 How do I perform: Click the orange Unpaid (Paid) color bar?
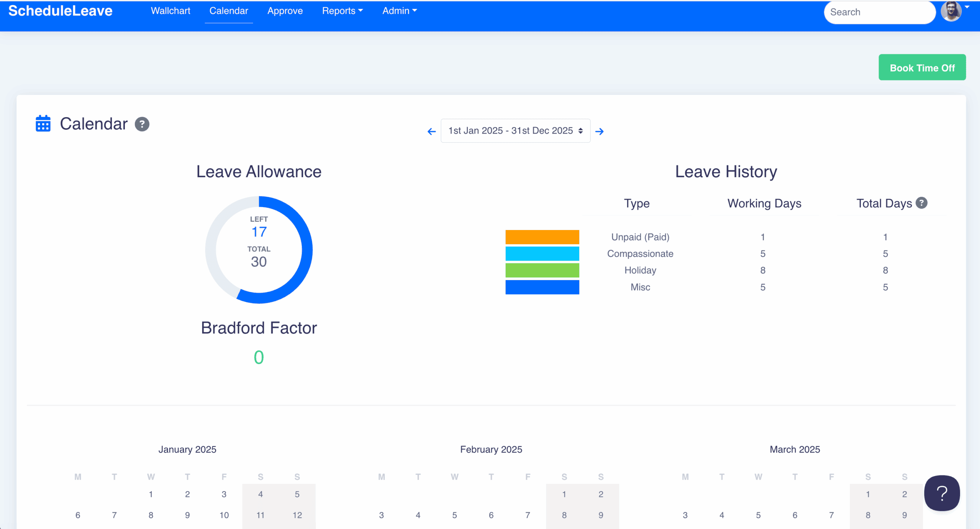pos(542,237)
